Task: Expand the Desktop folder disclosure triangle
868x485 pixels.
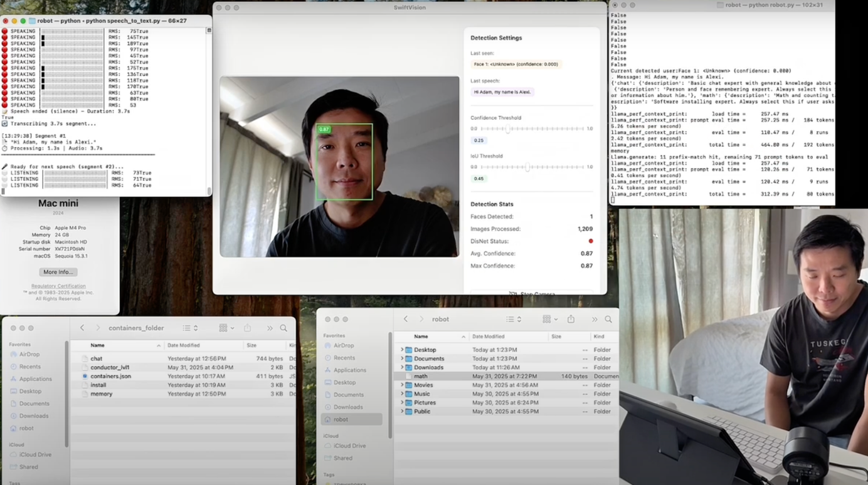Action: point(402,350)
